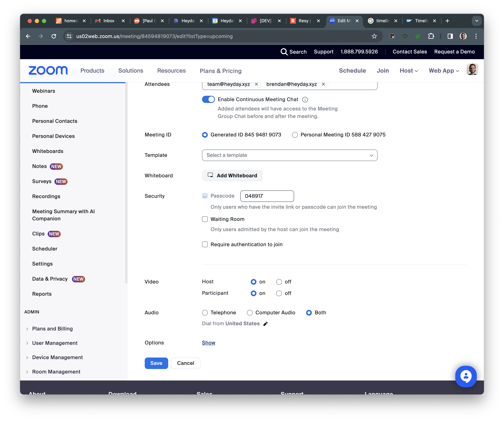Click the Schedule link
Viewport: 504px width, 421px height.
pos(352,71)
